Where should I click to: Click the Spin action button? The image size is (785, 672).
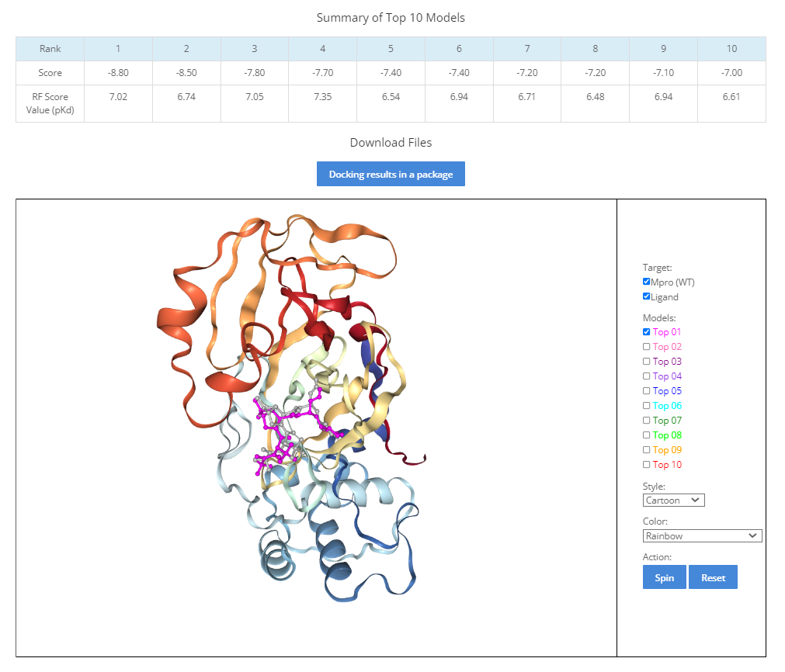click(x=664, y=577)
